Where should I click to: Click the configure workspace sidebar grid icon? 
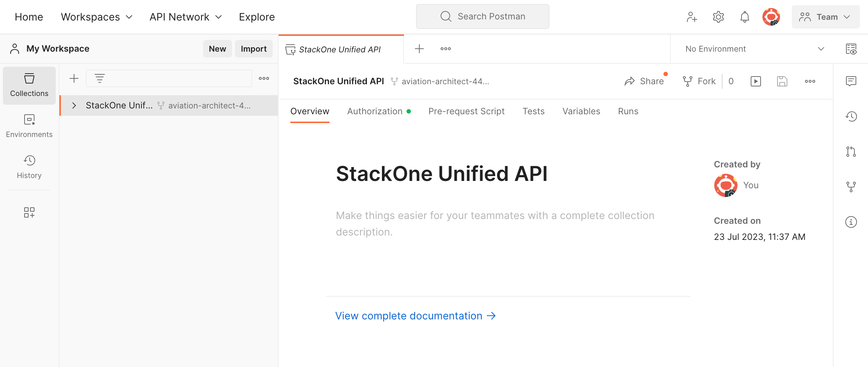tap(29, 212)
